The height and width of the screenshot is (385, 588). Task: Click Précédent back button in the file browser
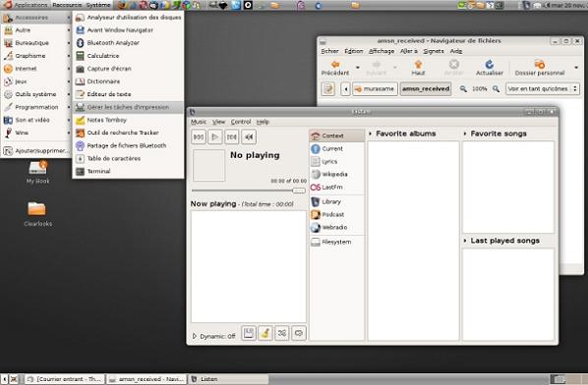pos(335,68)
